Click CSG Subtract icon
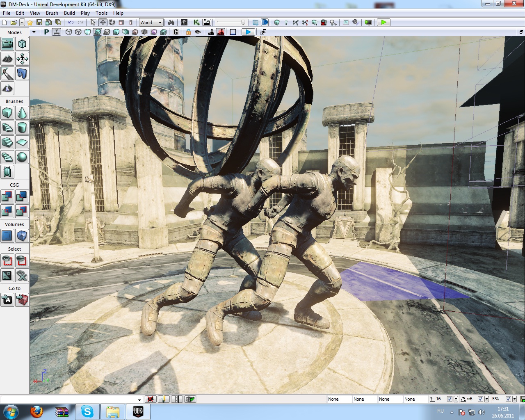 click(x=22, y=196)
